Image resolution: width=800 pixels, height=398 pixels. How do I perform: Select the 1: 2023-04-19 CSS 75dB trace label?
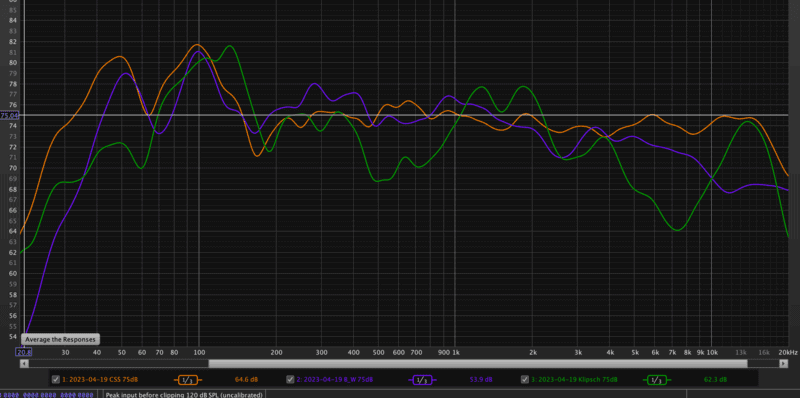tap(100, 380)
